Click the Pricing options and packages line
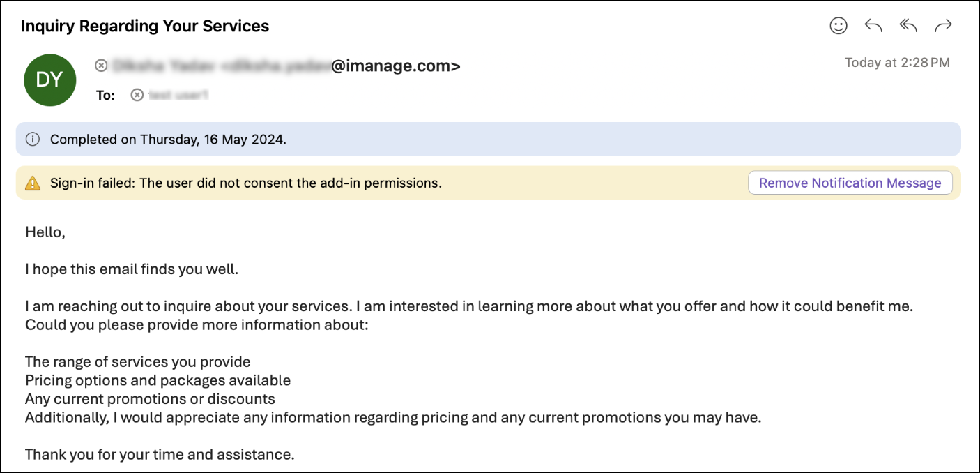 158,381
